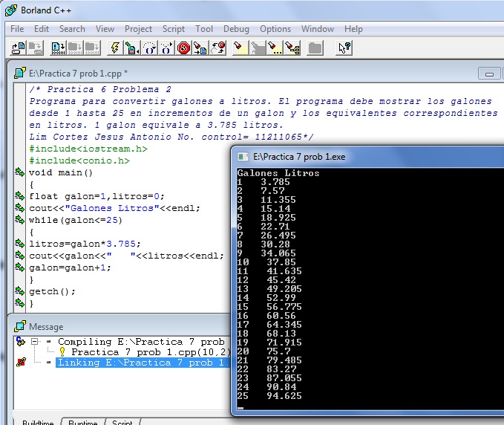
Task: Collapse the Compiling tree node
Action: pos(34,341)
